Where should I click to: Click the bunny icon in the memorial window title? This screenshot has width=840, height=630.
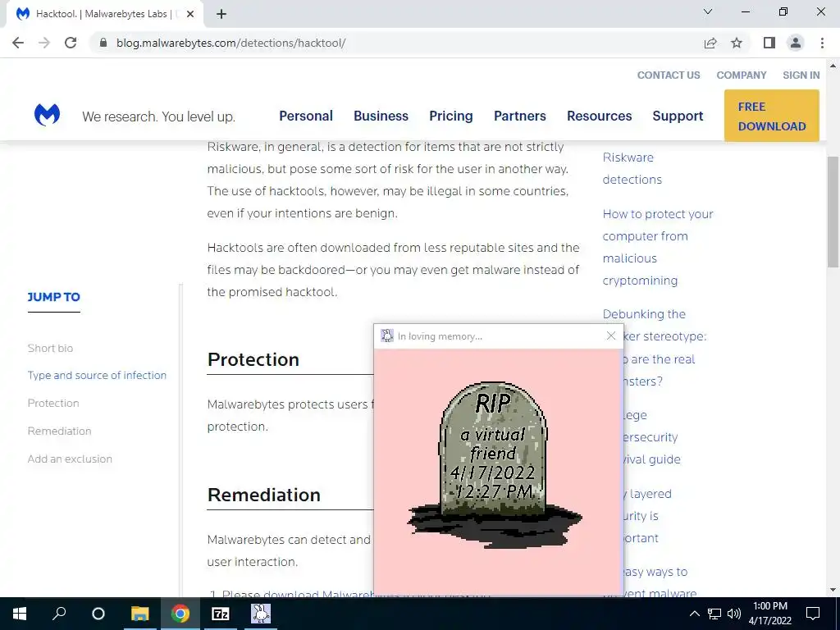click(x=387, y=336)
